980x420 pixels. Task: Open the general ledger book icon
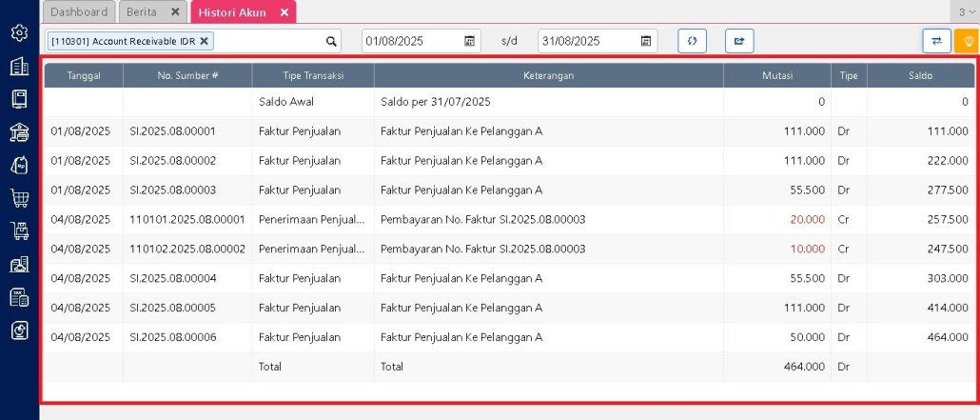(x=19, y=99)
